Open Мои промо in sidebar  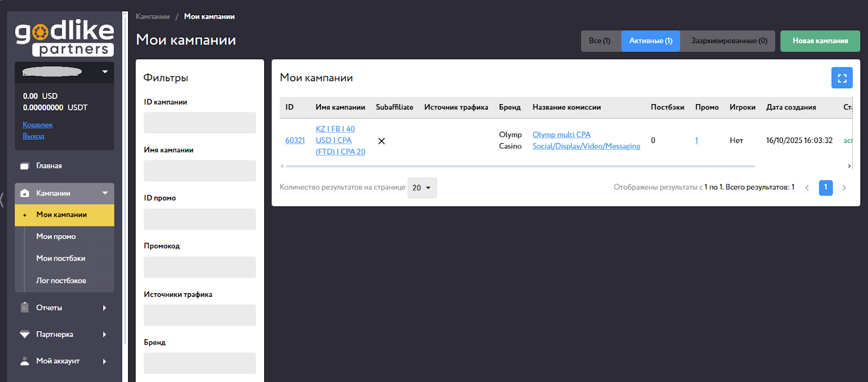point(56,236)
